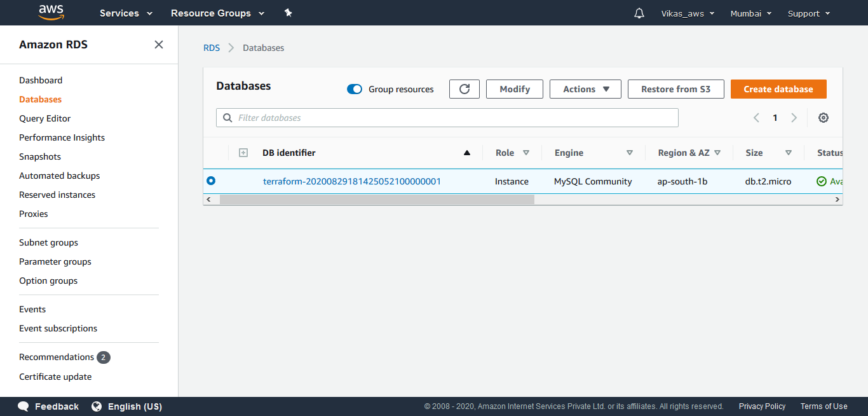Open the Services dropdown menu
The image size is (868, 416).
tap(126, 13)
